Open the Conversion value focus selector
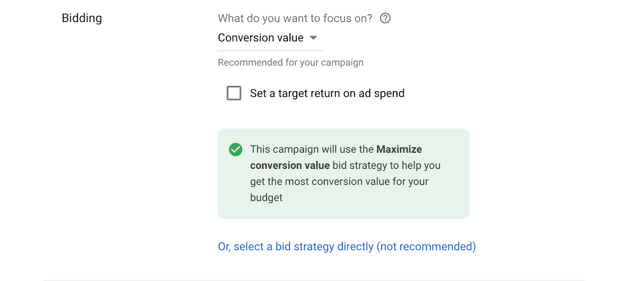The height and width of the screenshot is (281, 644). point(261,38)
